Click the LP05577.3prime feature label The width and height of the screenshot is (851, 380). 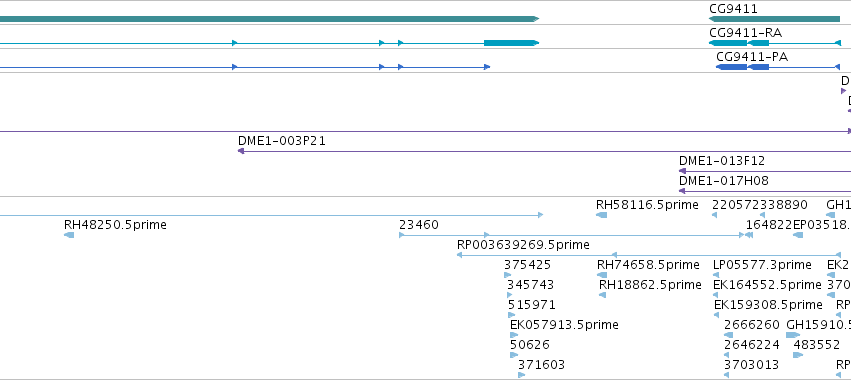(762, 264)
